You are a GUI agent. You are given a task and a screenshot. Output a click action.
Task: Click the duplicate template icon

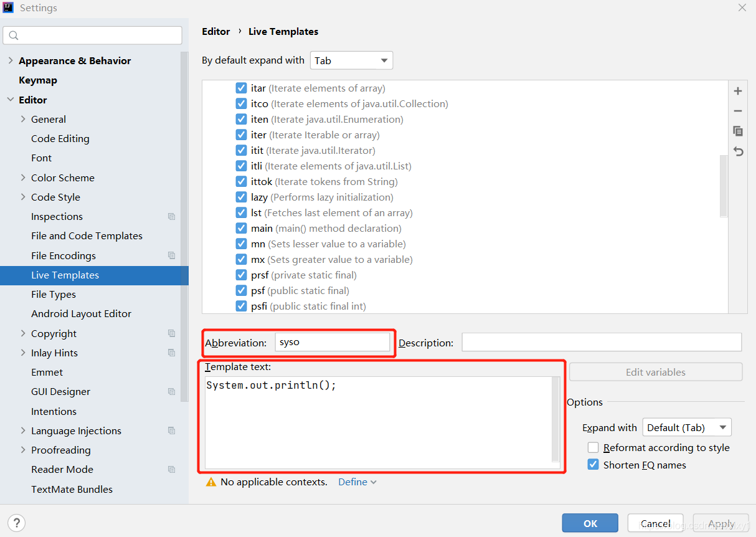[x=738, y=131]
